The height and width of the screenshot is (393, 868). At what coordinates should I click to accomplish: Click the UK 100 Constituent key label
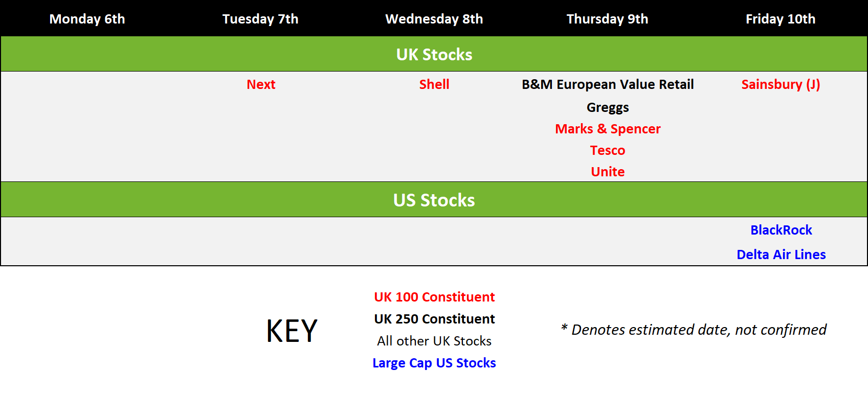[x=434, y=297]
